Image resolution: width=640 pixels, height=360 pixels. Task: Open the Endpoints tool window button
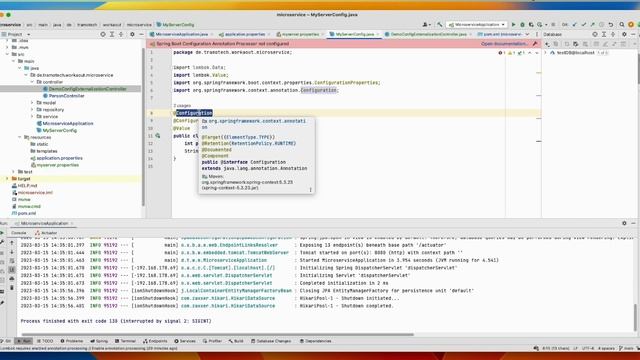155,341
